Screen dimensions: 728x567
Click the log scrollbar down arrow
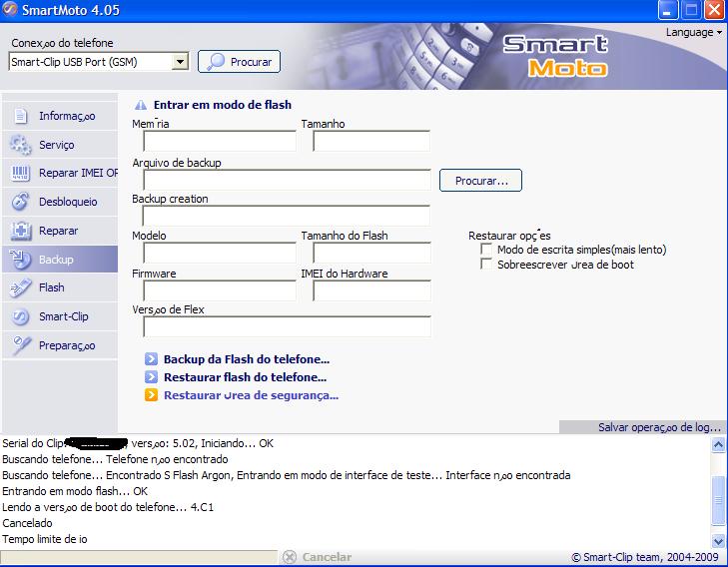coord(718,541)
